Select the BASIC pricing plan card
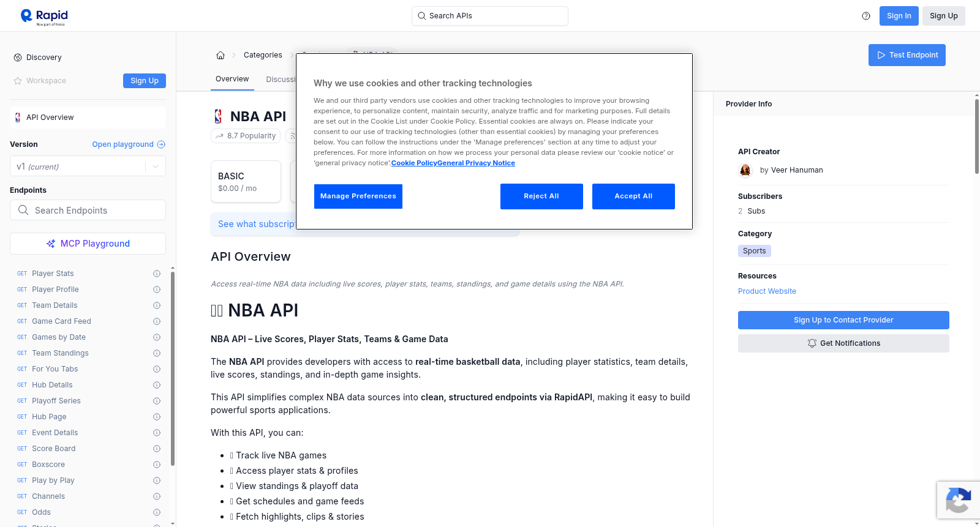 tap(246, 182)
